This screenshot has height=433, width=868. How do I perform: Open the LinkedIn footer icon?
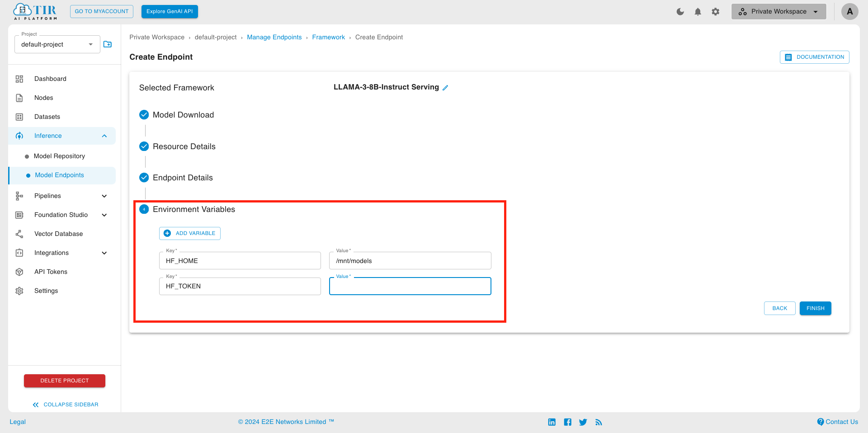coord(552,422)
